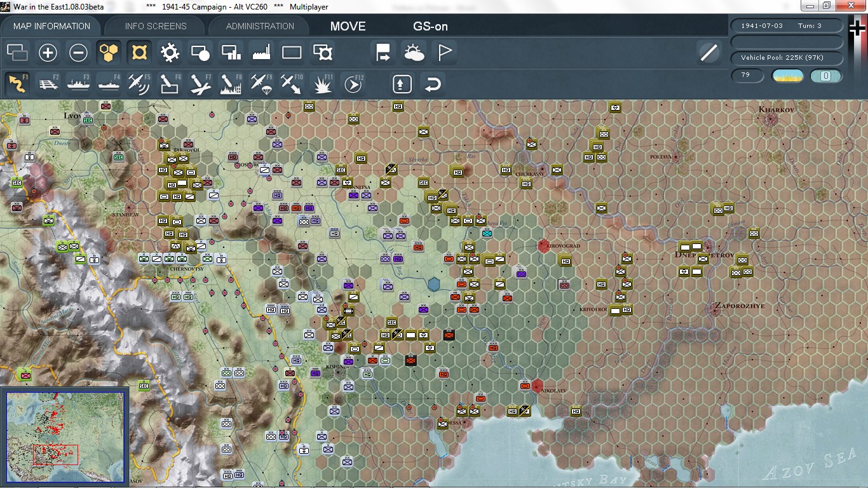The width and height of the screenshot is (868, 488).
Task: Enter F5 air reconnaissance mode
Action: point(139,83)
